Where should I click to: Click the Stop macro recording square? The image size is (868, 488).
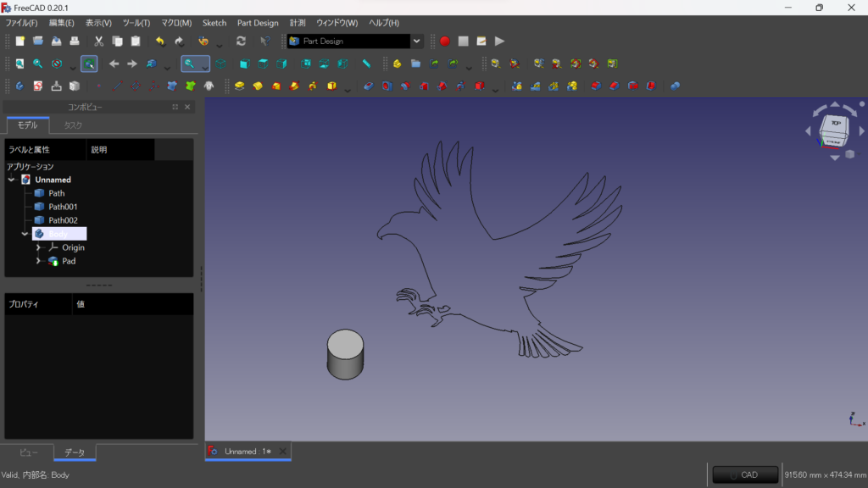464,42
